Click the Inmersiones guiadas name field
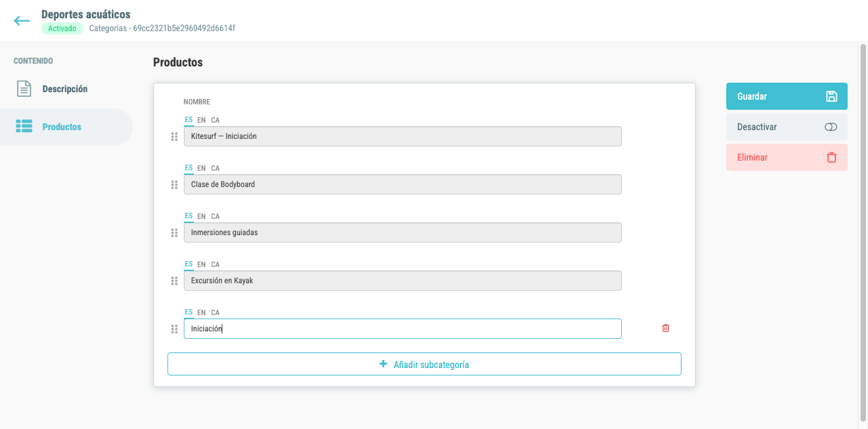Viewport: 868px width, 429px height. (403, 232)
